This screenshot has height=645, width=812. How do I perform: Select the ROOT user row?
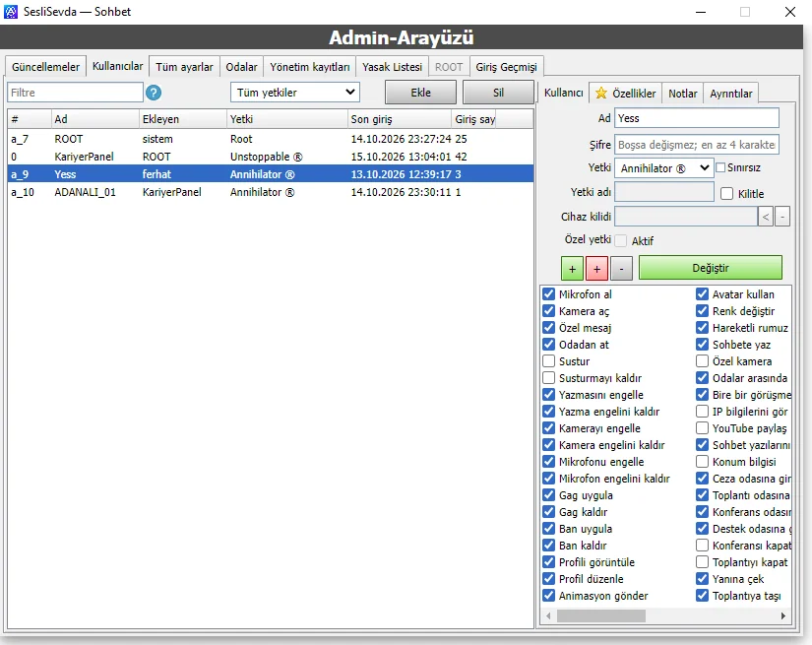271,139
